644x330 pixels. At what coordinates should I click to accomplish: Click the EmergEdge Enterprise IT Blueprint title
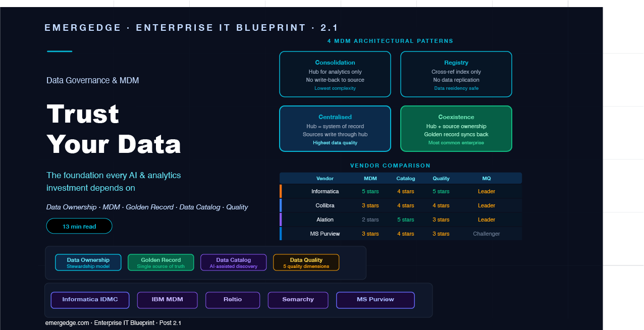191,28
